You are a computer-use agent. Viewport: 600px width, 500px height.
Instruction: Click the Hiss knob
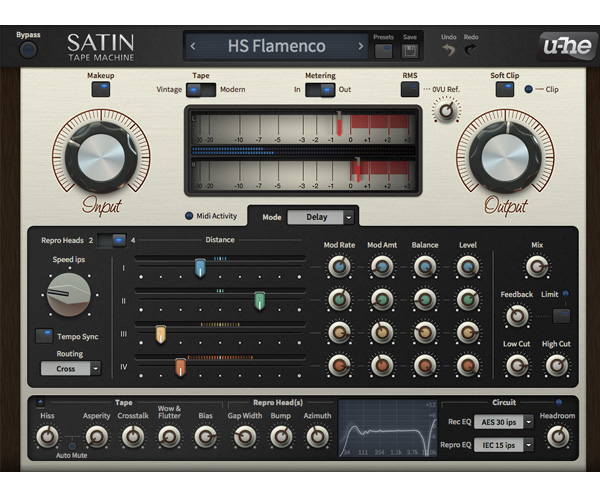pyautogui.click(x=47, y=437)
